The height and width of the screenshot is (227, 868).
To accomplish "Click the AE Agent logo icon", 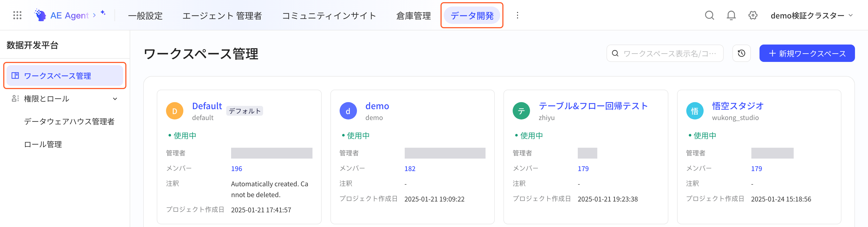I will [40, 15].
